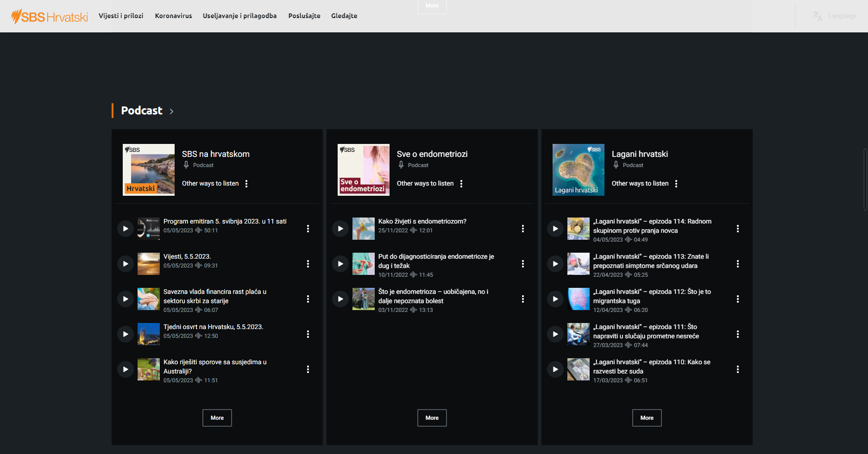The image size is (868, 454).
Task: Click the SBS Hrvatski logo
Action: click(49, 16)
